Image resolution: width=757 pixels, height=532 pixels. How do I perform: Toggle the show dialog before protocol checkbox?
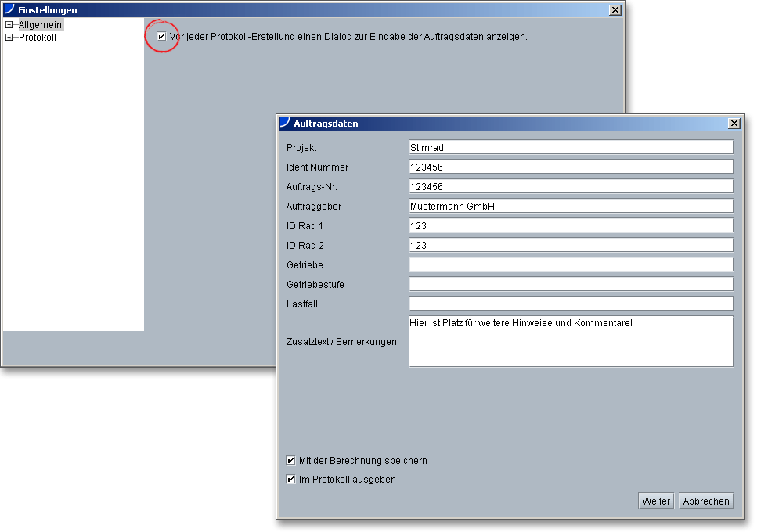[x=161, y=37]
